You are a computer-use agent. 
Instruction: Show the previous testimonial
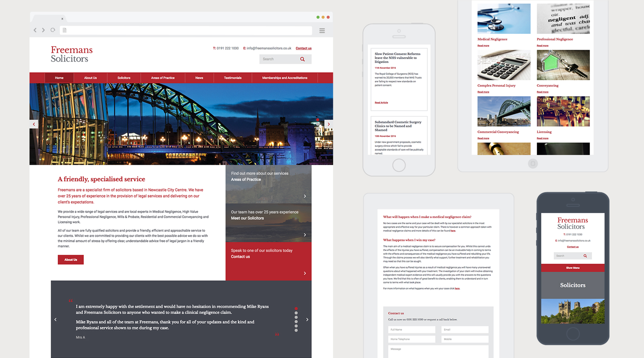pyautogui.click(x=56, y=319)
